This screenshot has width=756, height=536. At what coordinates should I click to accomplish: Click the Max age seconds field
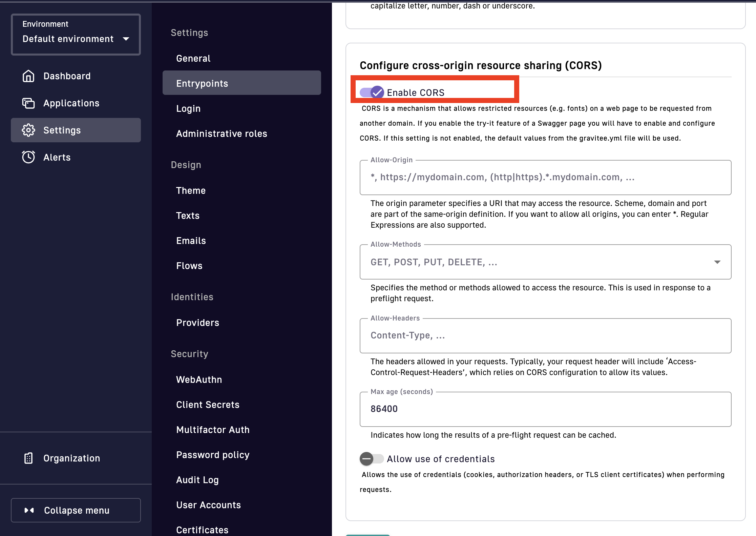[x=545, y=409]
